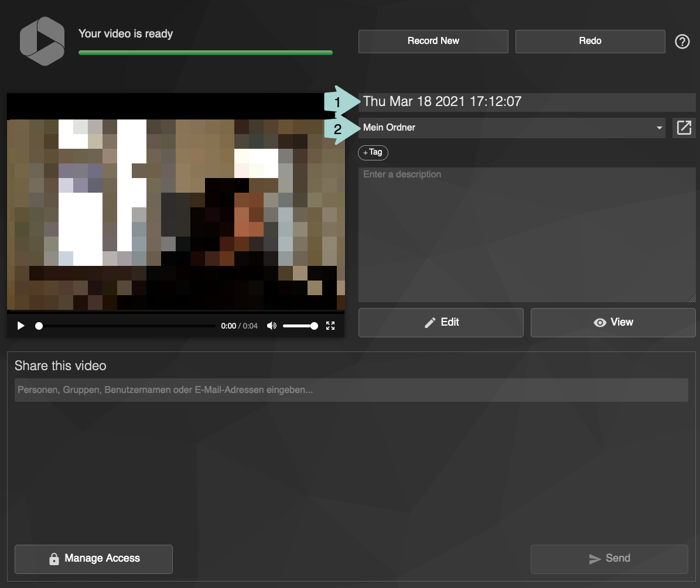Screen dimensions: 700x588
Task: Click the video title field
Action: 527,101
